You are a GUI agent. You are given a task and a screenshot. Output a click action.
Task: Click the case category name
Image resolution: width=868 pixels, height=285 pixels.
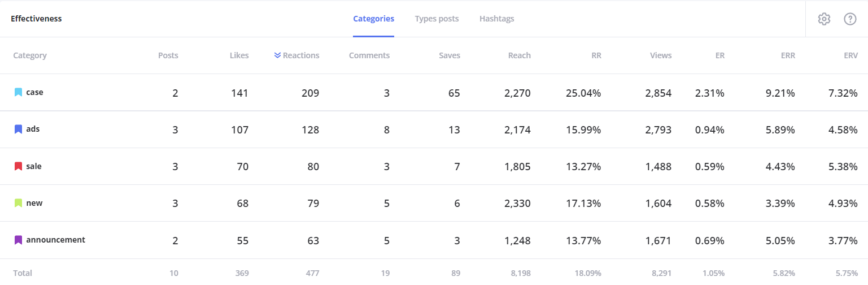pyautogui.click(x=34, y=92)
